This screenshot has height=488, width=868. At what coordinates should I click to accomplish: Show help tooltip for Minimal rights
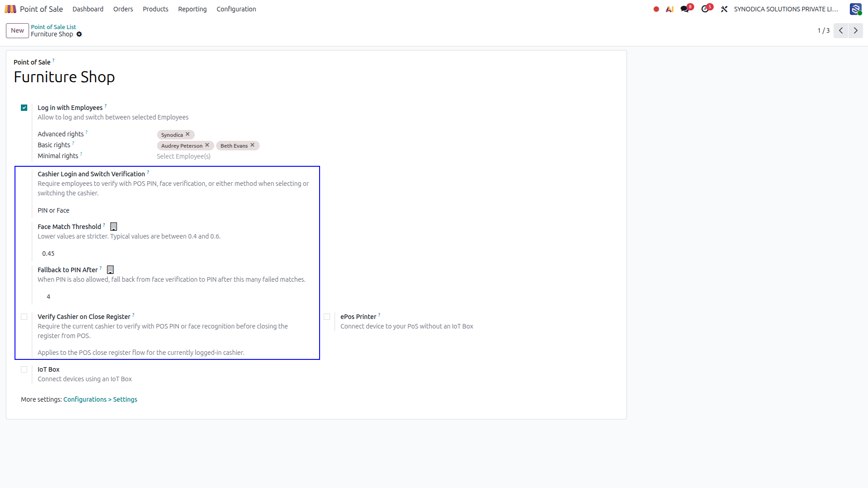pos(81,154)
